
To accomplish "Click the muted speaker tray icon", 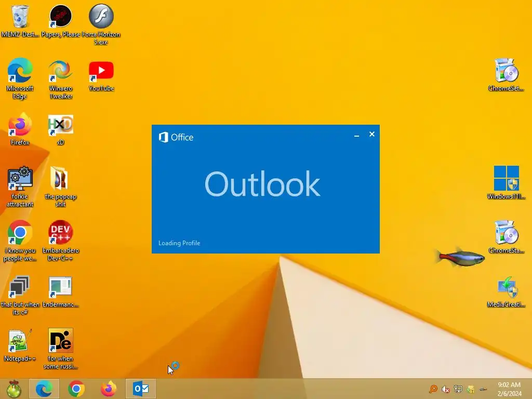I will click(445, 389).
